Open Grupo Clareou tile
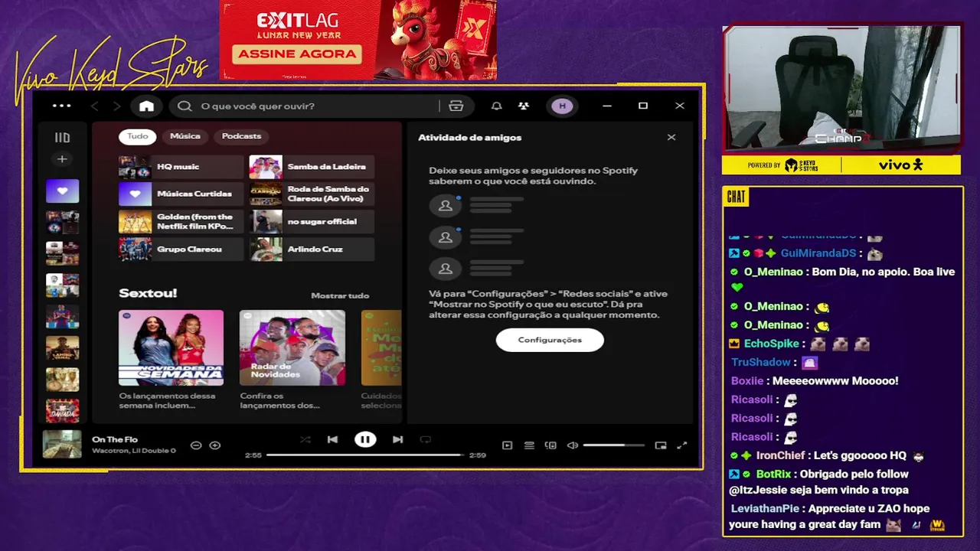The width and height of the screenshot is (980, 551). pyautogui.click(x=181, y=249)
